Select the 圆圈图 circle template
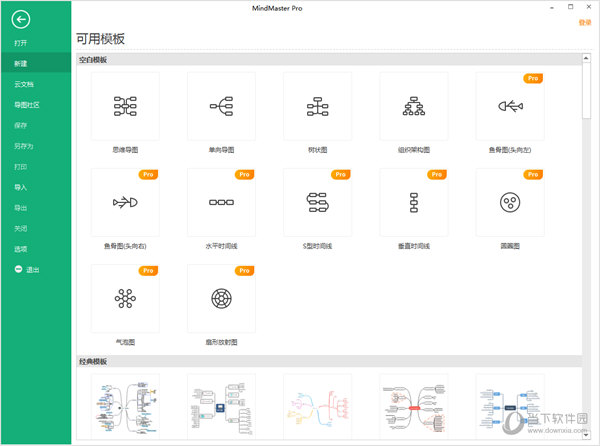Viewport: 600px width, 446px height. pos(510,202)
